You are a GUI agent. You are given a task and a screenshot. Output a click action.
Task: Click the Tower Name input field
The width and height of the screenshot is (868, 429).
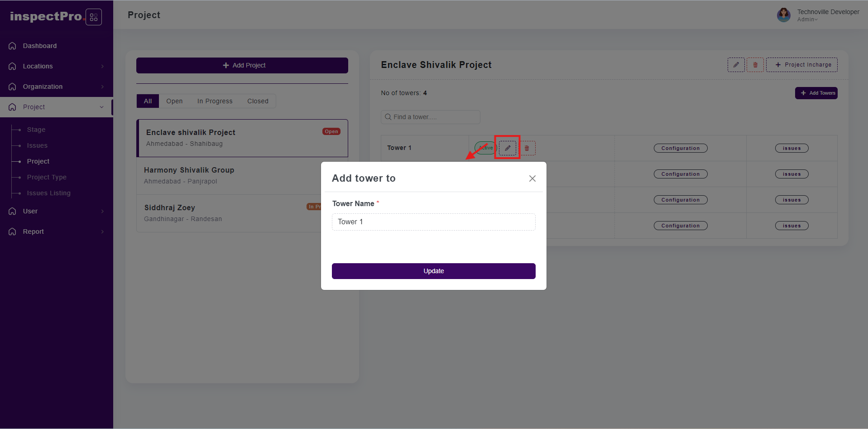(x=433, y=222)
